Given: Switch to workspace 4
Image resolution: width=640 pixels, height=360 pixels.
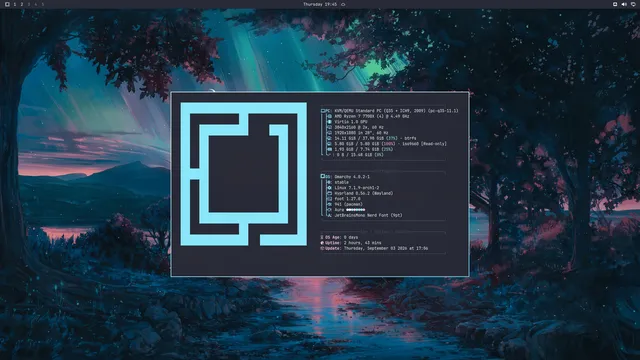Looking at the screenshot, I should (x=36, y=4).
